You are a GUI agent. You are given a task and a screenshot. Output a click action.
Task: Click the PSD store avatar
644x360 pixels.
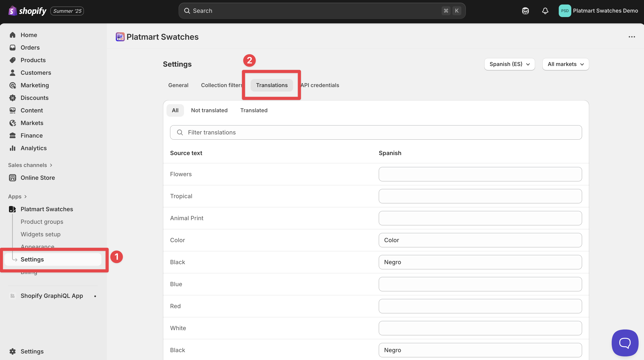[565, 11]
